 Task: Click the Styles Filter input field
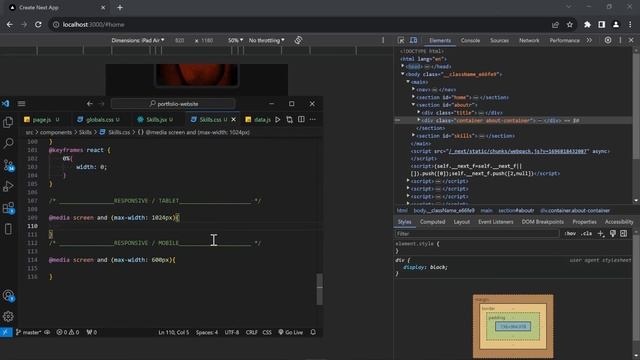coord(477,233)
